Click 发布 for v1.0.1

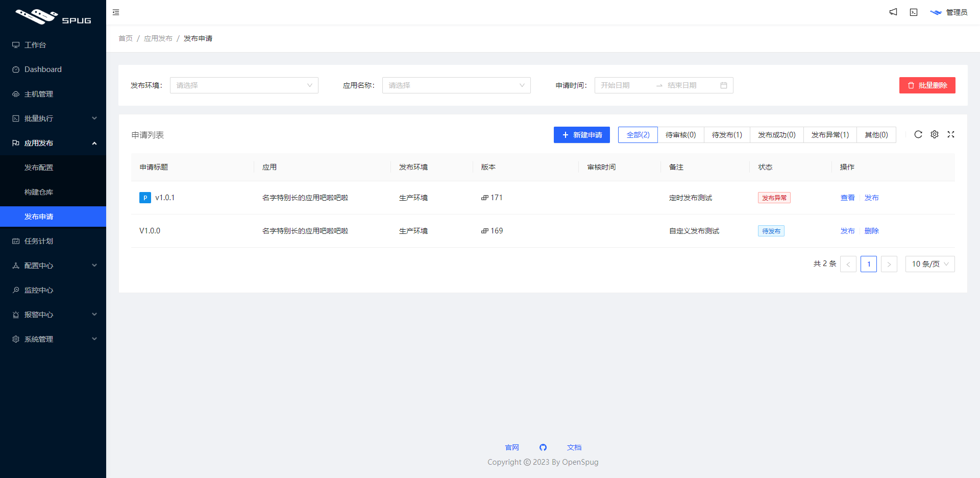point(872,198)
